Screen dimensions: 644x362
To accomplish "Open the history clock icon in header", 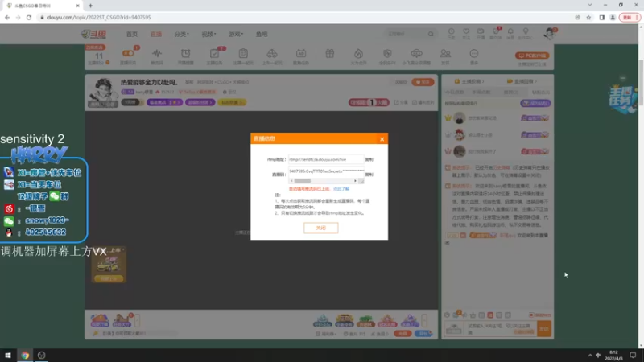I will click(452, 31).
